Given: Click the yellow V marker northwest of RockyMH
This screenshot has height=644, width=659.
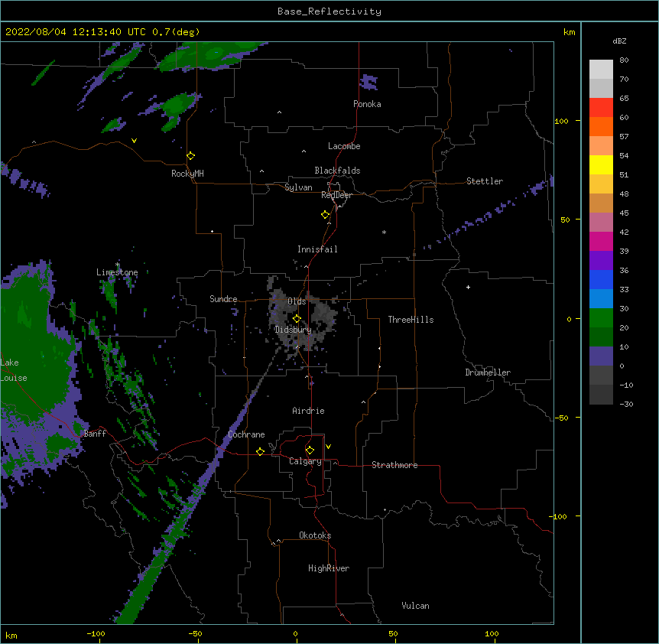Looking at the screenshot, I should (134, 141).
